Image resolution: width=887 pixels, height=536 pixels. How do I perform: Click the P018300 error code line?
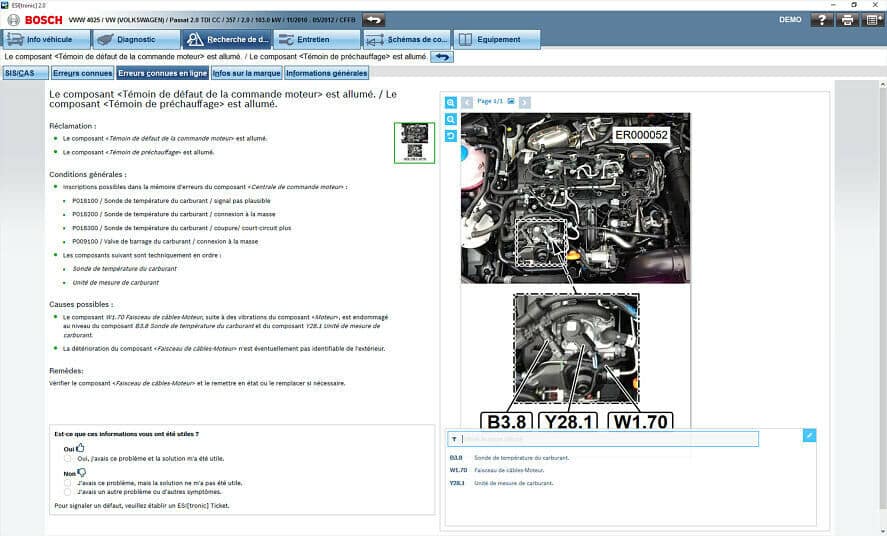(x=182, y=228)
